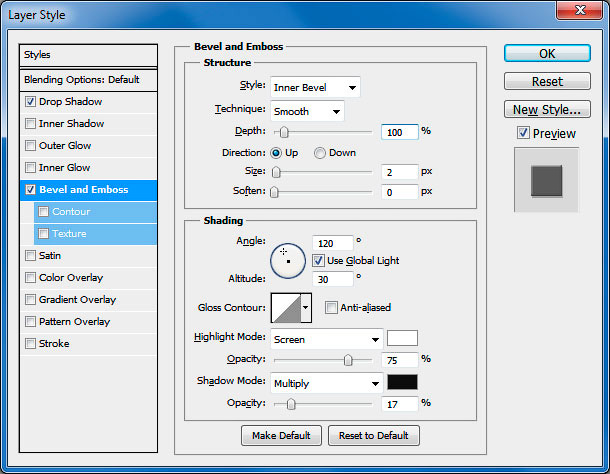Screen dimensions: 610x474
Task: Click the Size slider handle
Action: click(x=276, y=172)
